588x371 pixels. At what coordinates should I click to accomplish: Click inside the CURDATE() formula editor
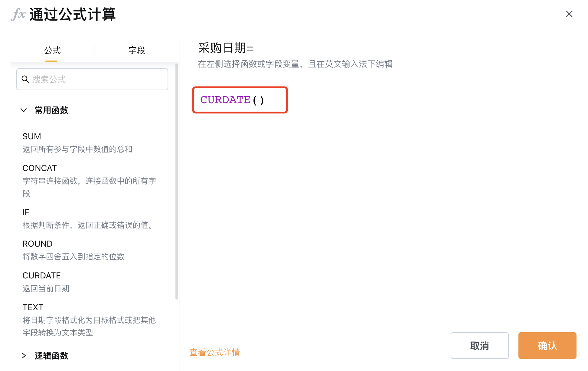point(240,100)
